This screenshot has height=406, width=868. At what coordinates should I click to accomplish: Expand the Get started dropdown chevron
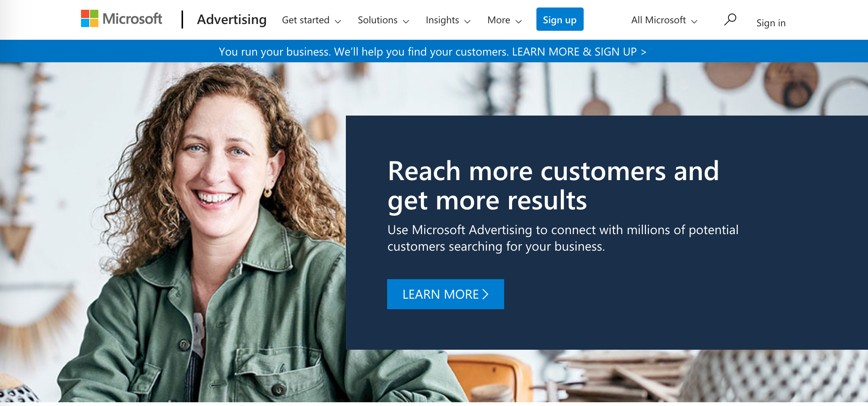click(338, 21)
